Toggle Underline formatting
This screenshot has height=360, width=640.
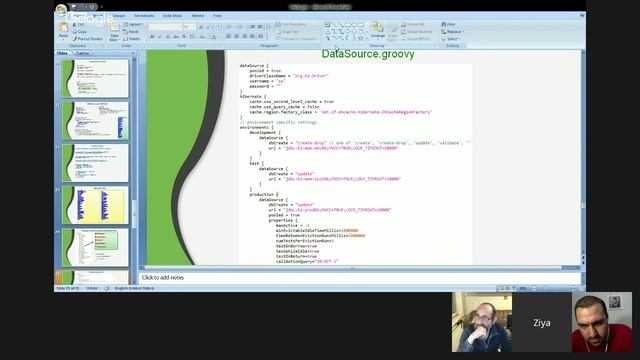167,37
